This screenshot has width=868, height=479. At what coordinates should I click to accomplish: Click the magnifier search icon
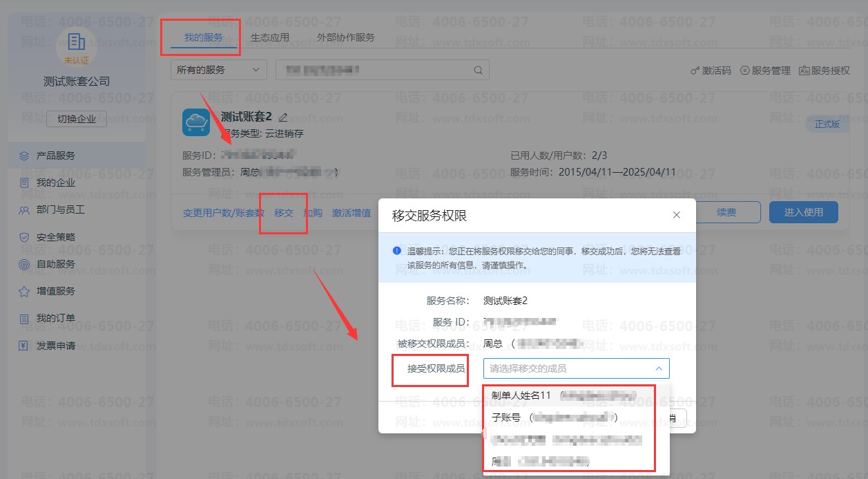point(478,71)
